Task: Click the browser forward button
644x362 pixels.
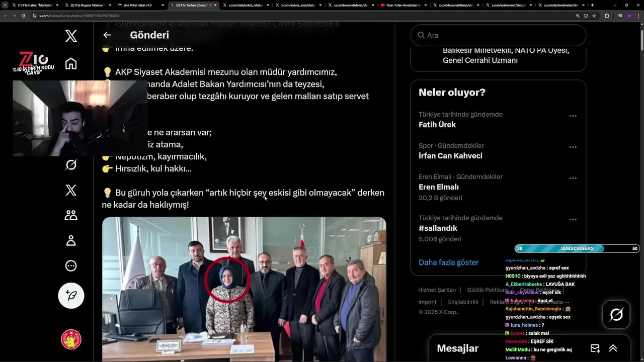Action: 14,16
